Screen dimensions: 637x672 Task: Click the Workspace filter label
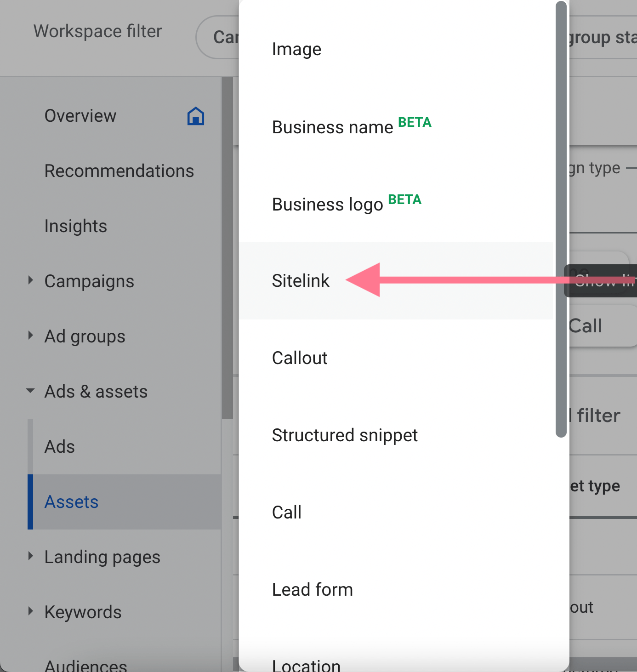pyautogui.click(x=97, y=31)
